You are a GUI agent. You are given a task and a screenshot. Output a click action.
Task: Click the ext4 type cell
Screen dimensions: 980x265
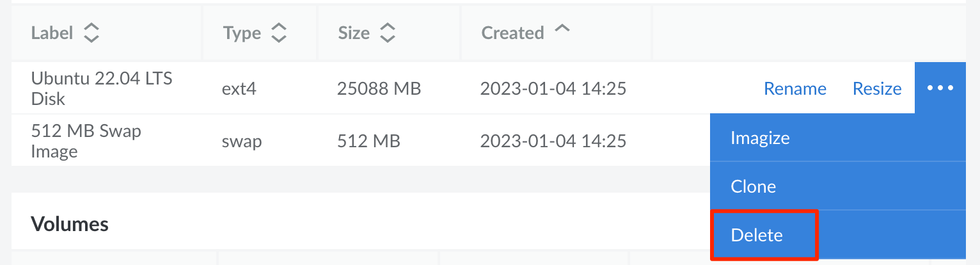(x=239, y=88)
